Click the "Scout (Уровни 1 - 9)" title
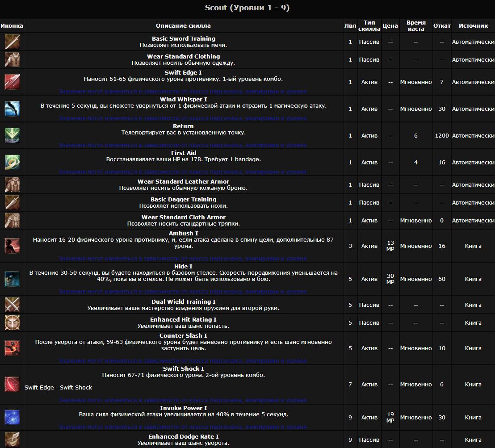Viewport: 495px width, 448px height. (x=247, y=8)
